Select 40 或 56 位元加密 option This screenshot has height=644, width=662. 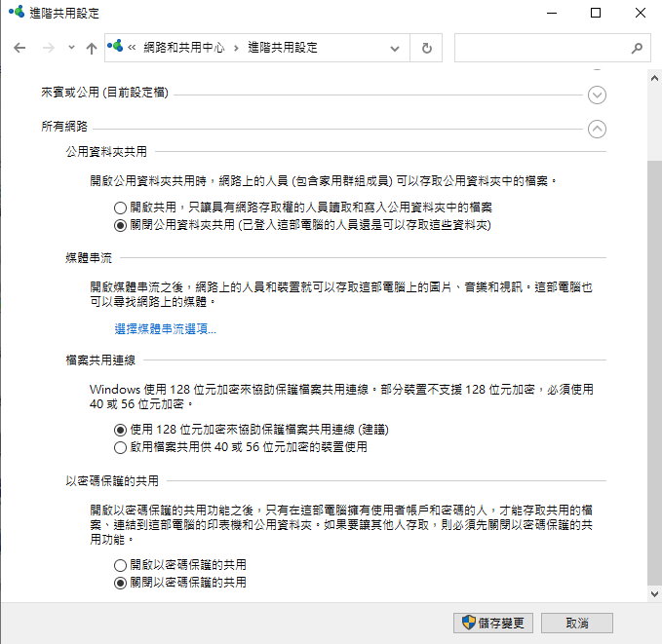pyautogui.click(x=120, y=447)
